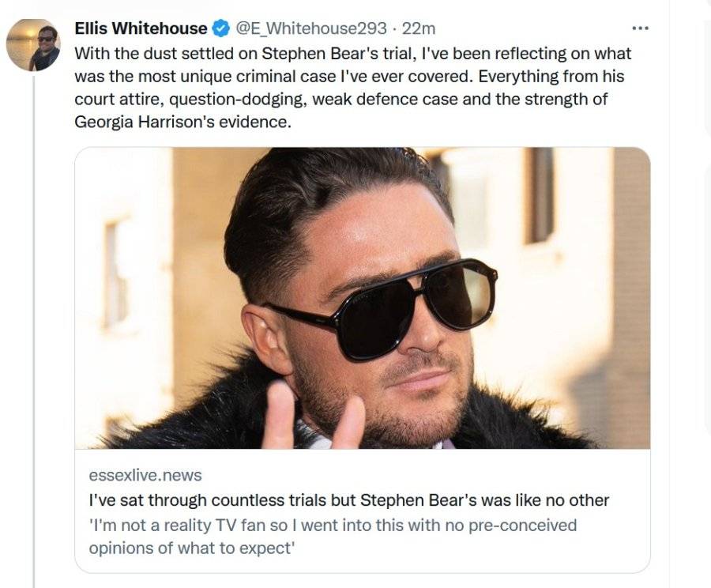This screenshot has width=711, height=588.
Task: Click the raised hand in the article photo
Action: tap(313, 415)
